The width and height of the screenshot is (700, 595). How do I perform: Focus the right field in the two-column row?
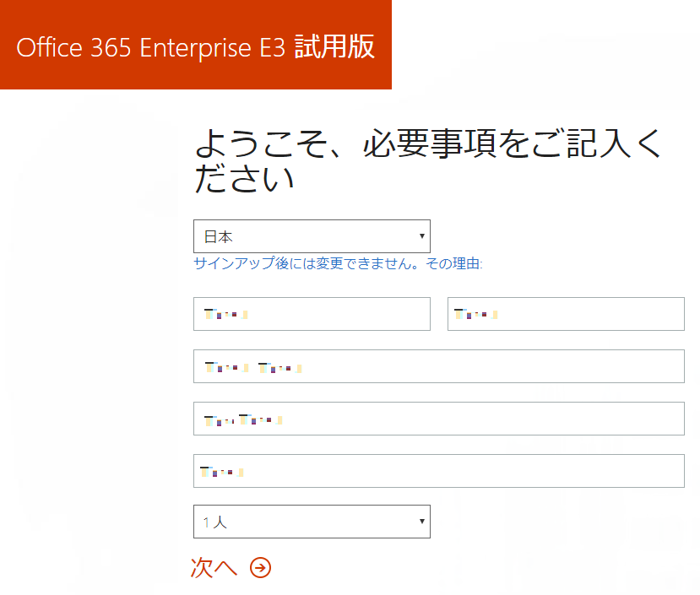point(566,314)
